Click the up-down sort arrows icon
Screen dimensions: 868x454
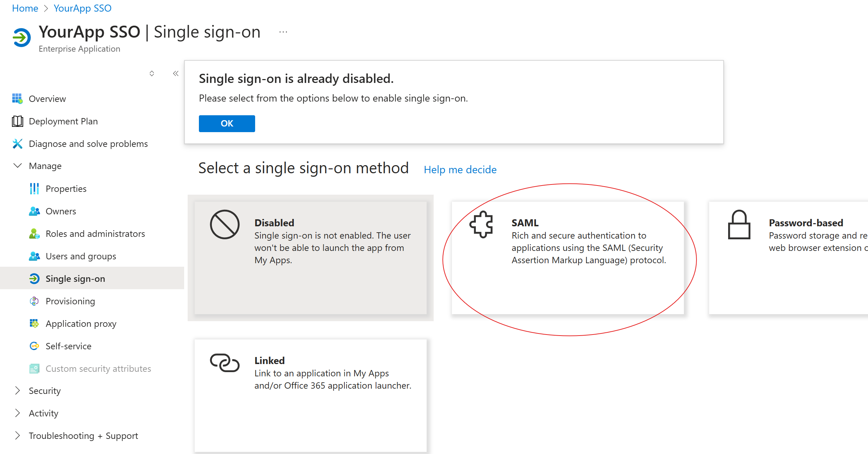click(x=152, y=73)
